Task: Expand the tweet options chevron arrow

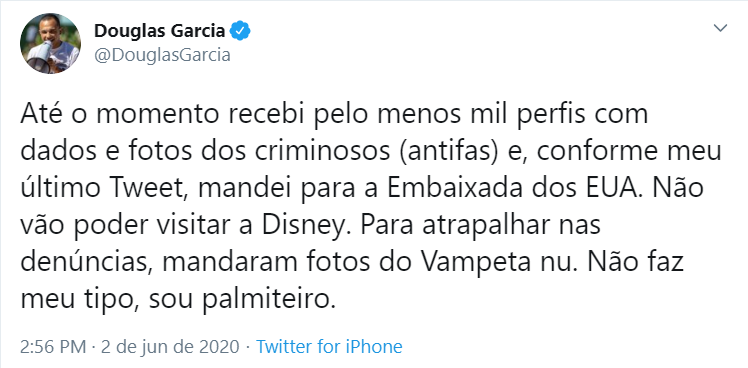Action: pyautogui.click(x=720, y=28)
